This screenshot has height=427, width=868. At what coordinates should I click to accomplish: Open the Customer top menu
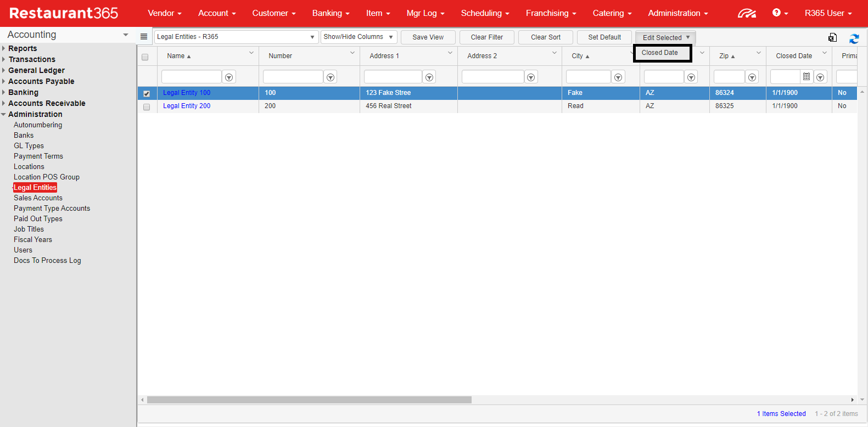(274, 13)
